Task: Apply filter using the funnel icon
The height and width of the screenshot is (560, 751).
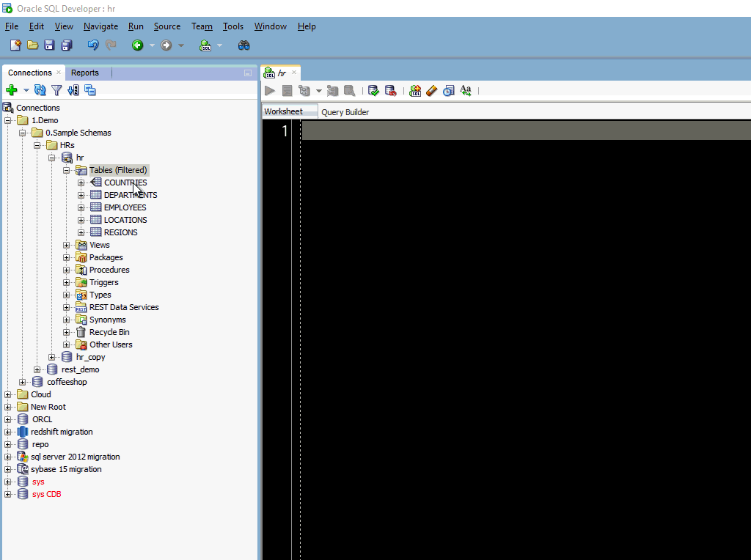Action: (56, 90)
